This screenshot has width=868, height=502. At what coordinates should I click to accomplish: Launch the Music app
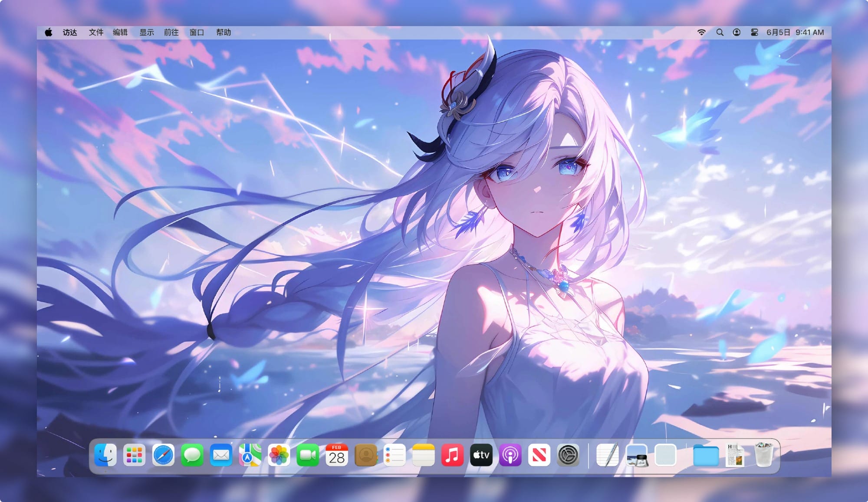(452, 455)
